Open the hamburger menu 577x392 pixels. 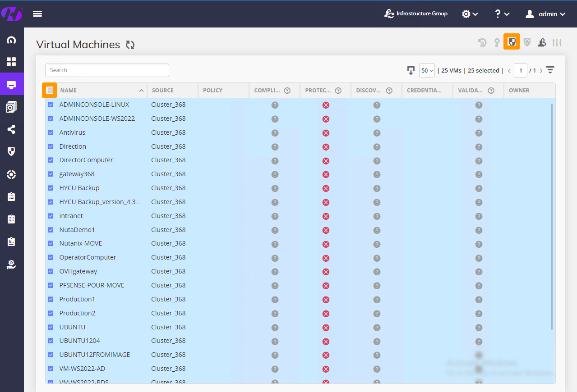(37, 14)
